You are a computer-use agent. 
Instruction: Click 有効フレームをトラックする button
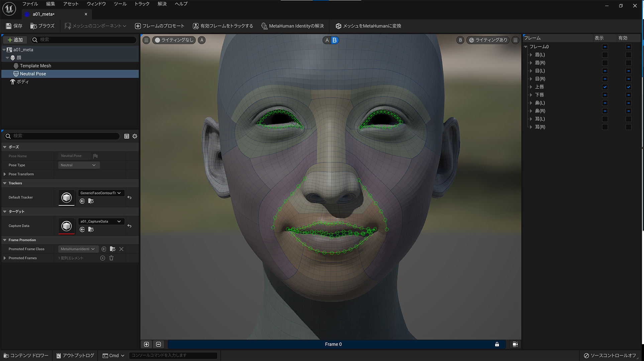(x=223, y=26)
